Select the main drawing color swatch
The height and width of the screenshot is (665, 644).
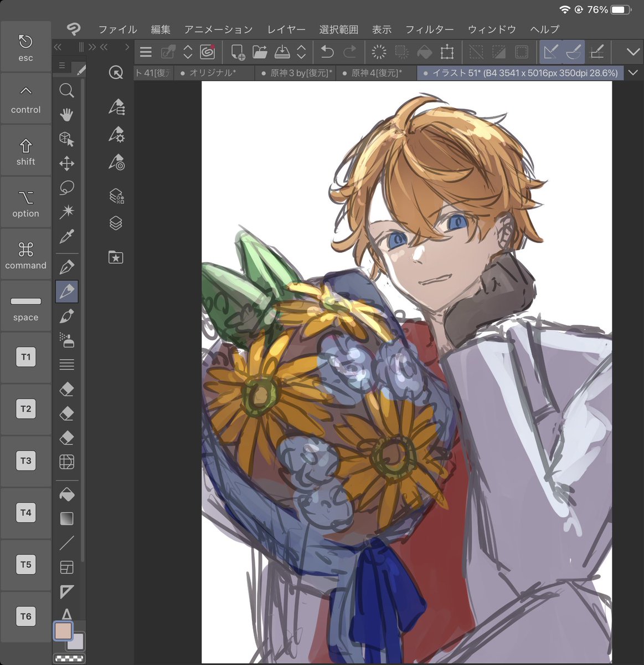tap(63, 631)
